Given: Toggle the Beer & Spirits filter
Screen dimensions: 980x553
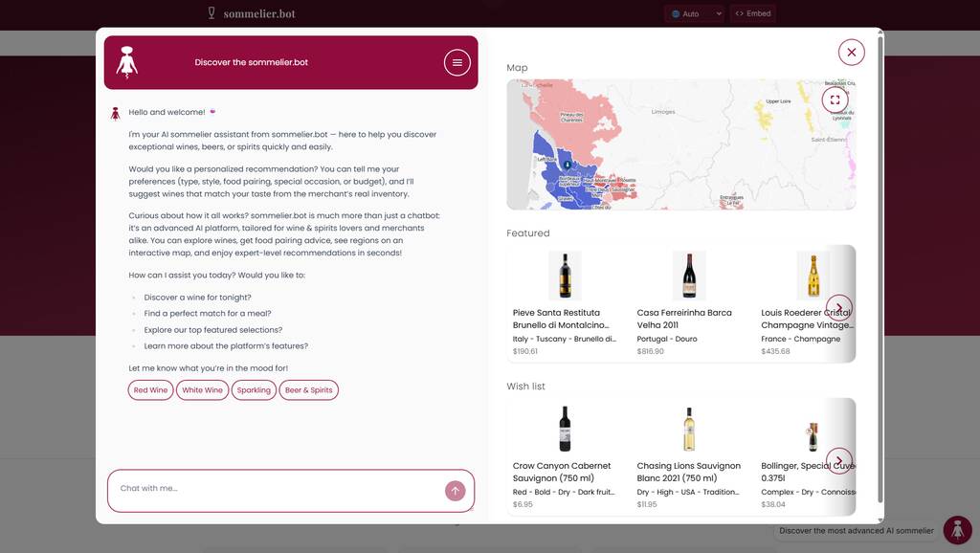Looking at the screenshot, I should coord(308,389).
